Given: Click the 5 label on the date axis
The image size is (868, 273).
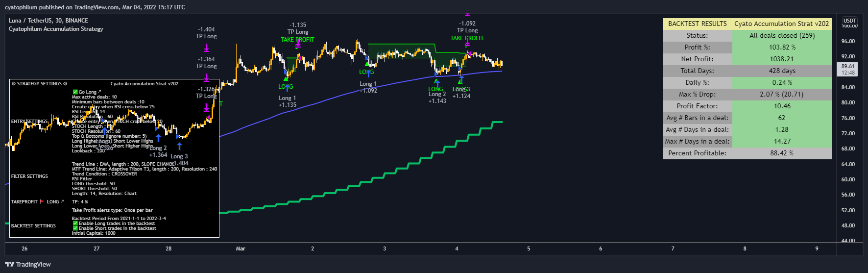Looking at the screenshot, I should [529, 248].
